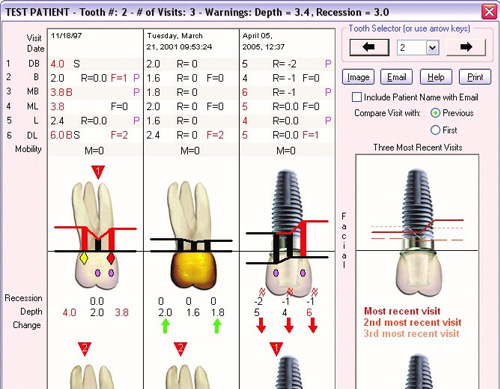Click the next tooth right arrow

[x=466, y=47]
